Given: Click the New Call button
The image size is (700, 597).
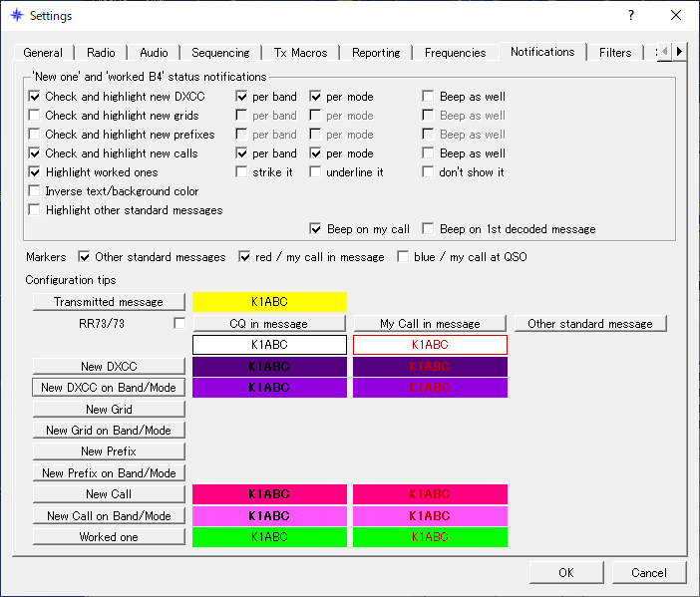Looking at the screenshot, I should tap(109, 494).
